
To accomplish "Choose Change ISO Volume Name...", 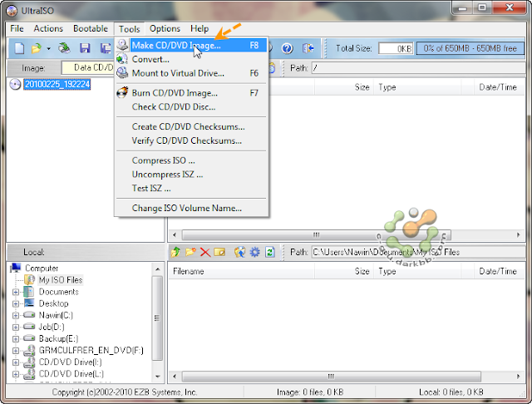I will click(x=191, y=208).
